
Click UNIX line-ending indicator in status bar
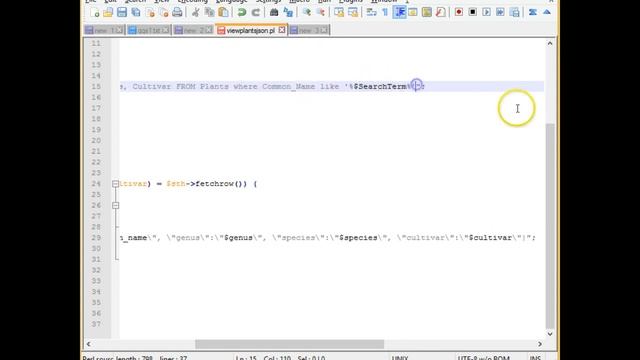point(400,358)
